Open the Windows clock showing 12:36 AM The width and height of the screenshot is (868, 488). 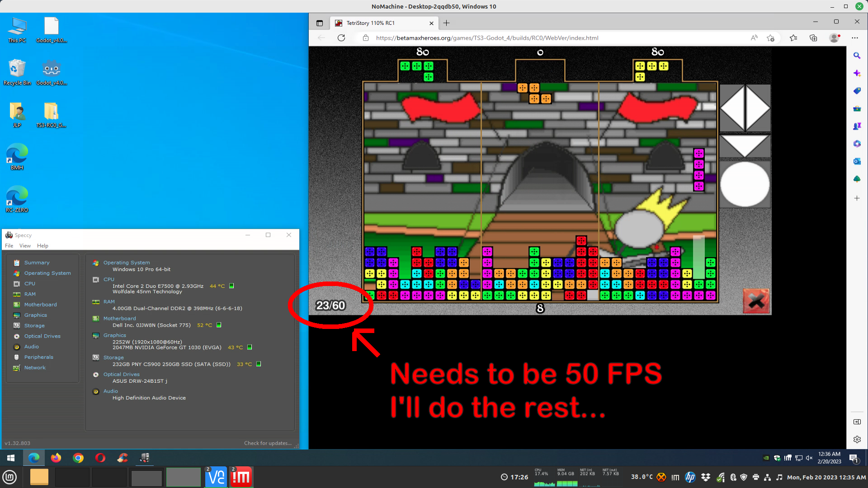tap(829, 458)
